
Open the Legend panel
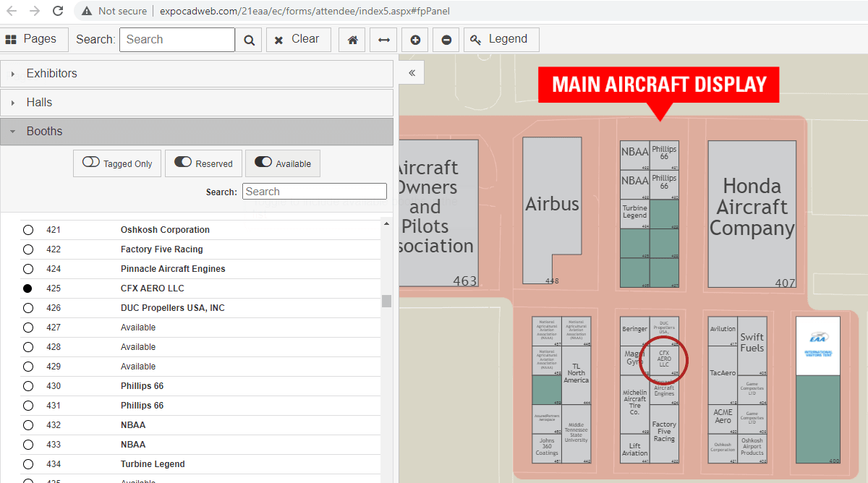pyautogui.click(x=501, y=40)
